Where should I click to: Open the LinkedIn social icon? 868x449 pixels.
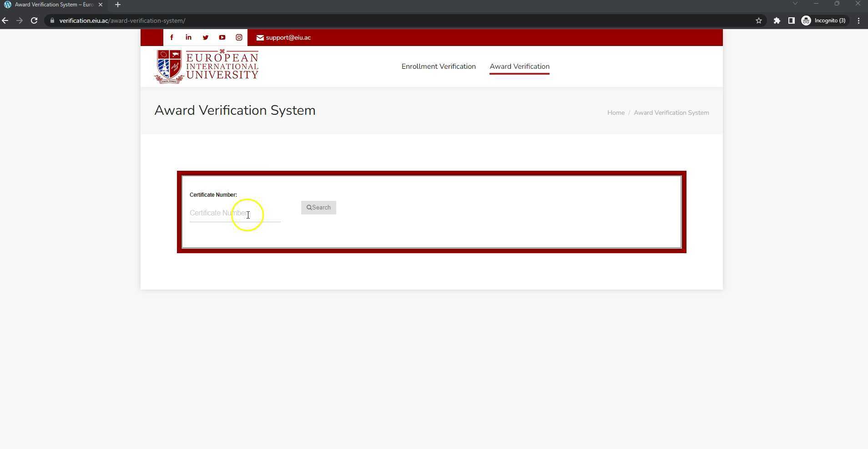point(188,37)
